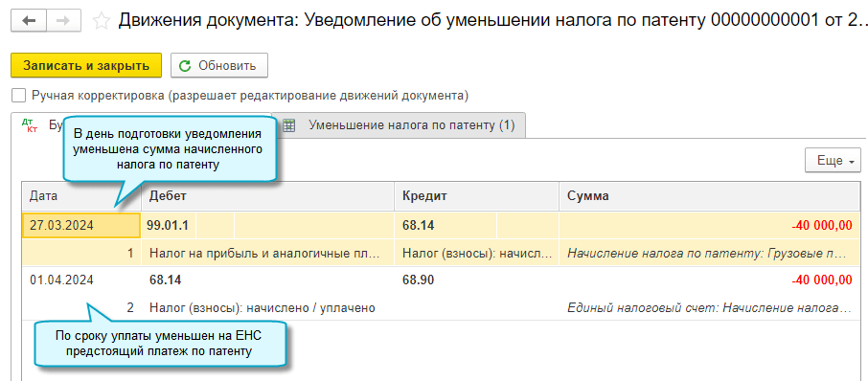Image resolution: width=868 pixels, height=381 pixels.
Task: Go back with the left arrow button
Action: click(x=29, y=21)
